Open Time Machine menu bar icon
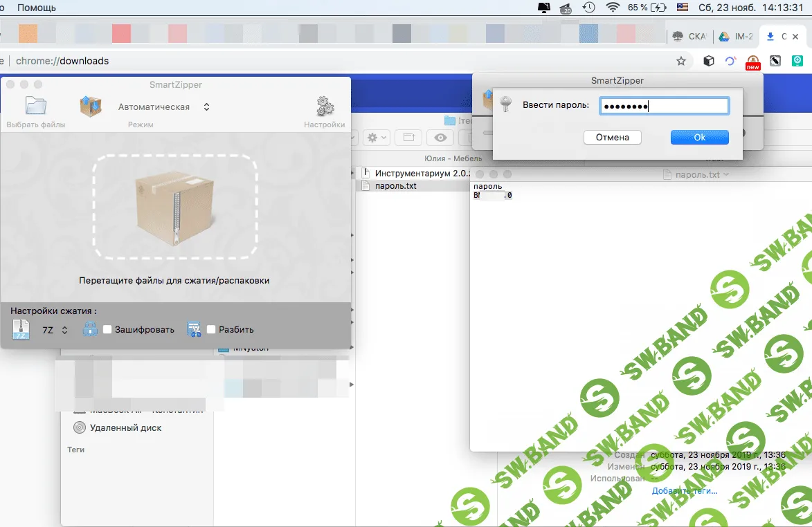This screenshot has width=812, height=527. [589, 8]
